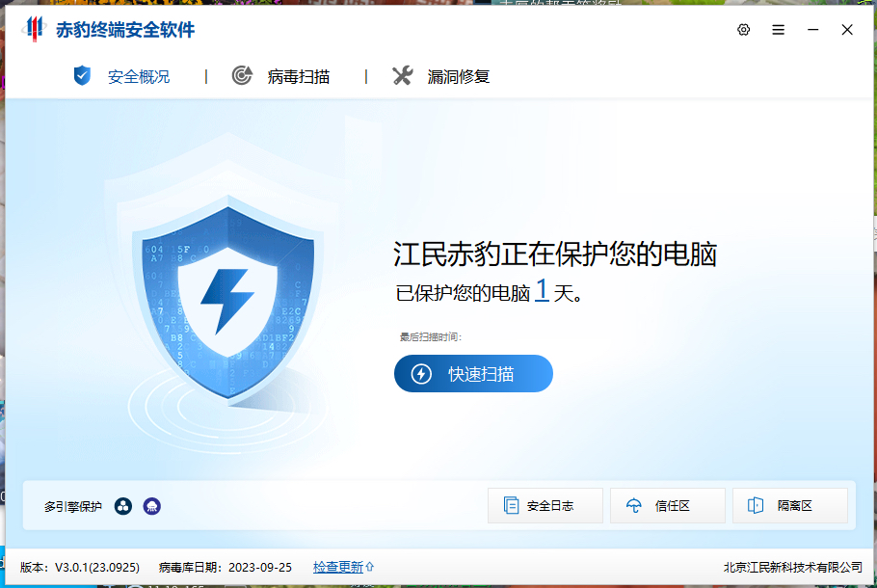Click the 最后扫描时间 label
This screenshot has height=588, width=877.
(430, 336)
